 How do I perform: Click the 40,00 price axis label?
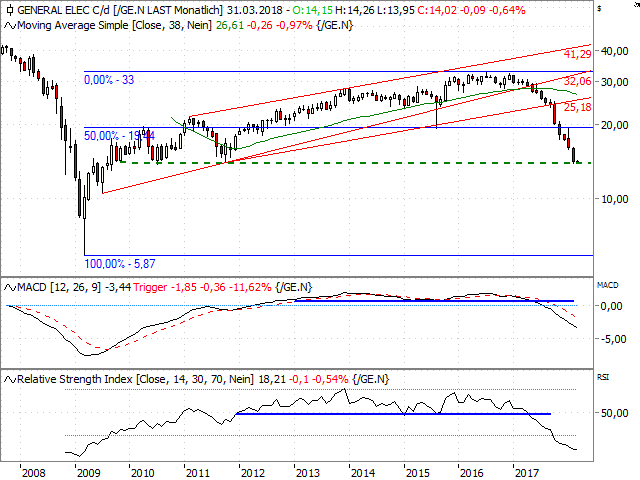point(614,51)
